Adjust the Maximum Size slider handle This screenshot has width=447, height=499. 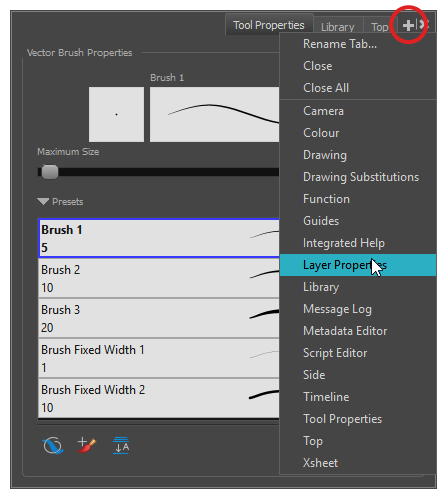(x=50, y=172)
